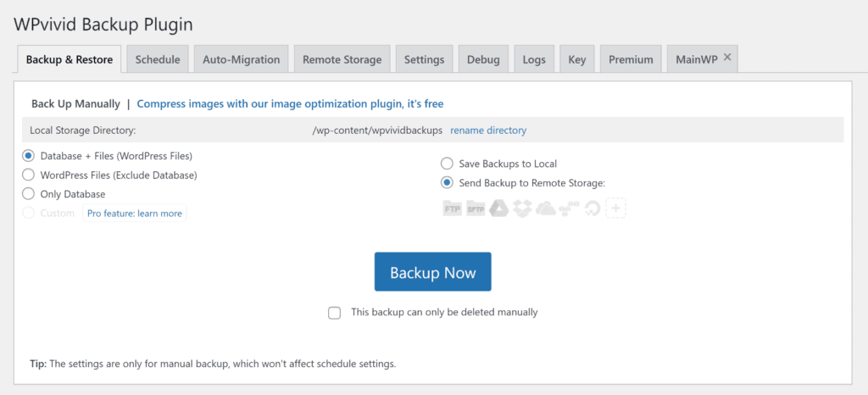Click the /wp-content/wpvividbackups directory path
868x395 pixels.
coord(377,131)
